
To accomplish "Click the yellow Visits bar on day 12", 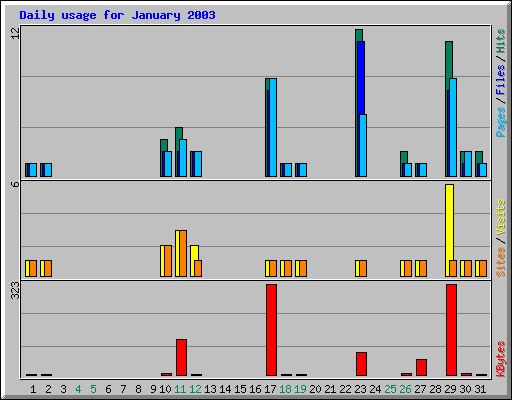I will click(194, 253).
